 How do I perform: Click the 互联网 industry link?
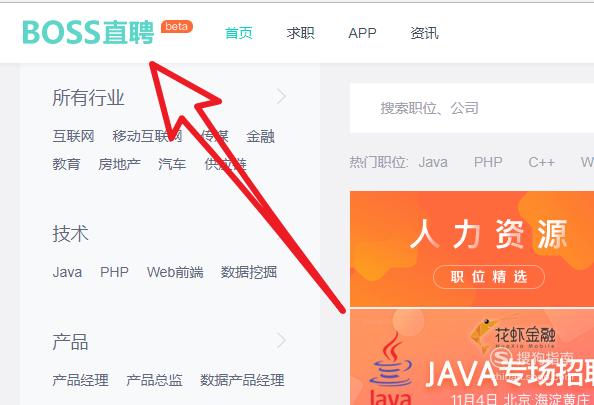(73, 136)
